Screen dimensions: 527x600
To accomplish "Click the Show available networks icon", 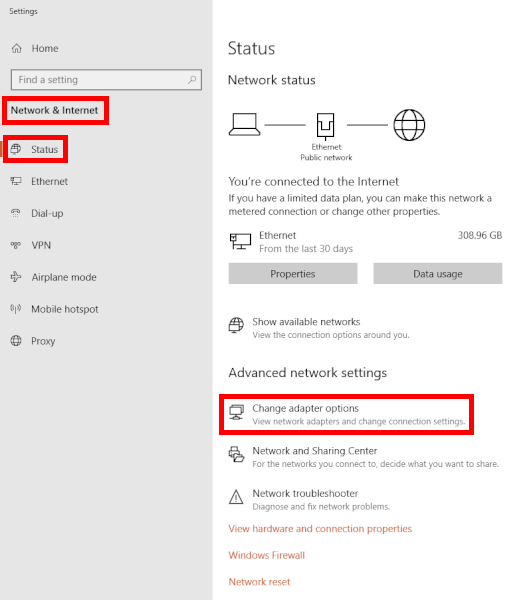I will pos(236,325).
